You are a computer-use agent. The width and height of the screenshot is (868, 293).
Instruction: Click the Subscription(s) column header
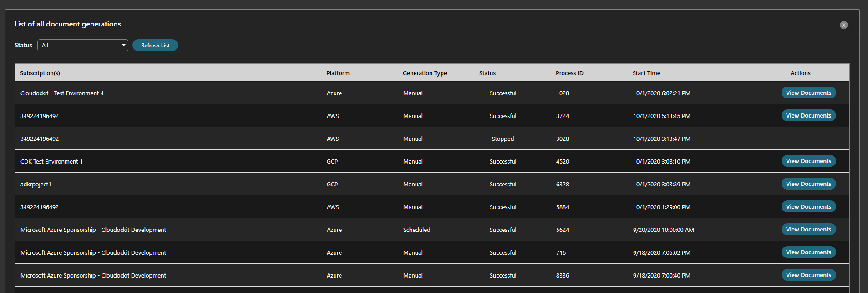(40, 73)
